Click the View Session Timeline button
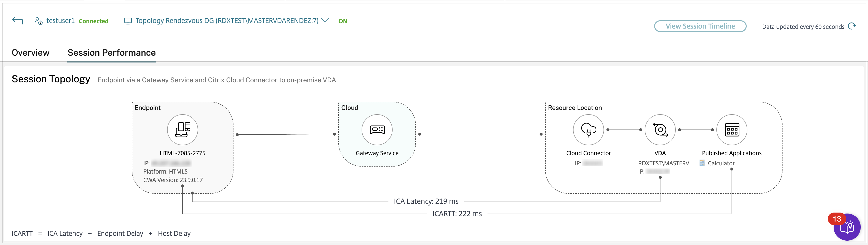The width and height of the screenshot is (868, 245). pos(700,26)
